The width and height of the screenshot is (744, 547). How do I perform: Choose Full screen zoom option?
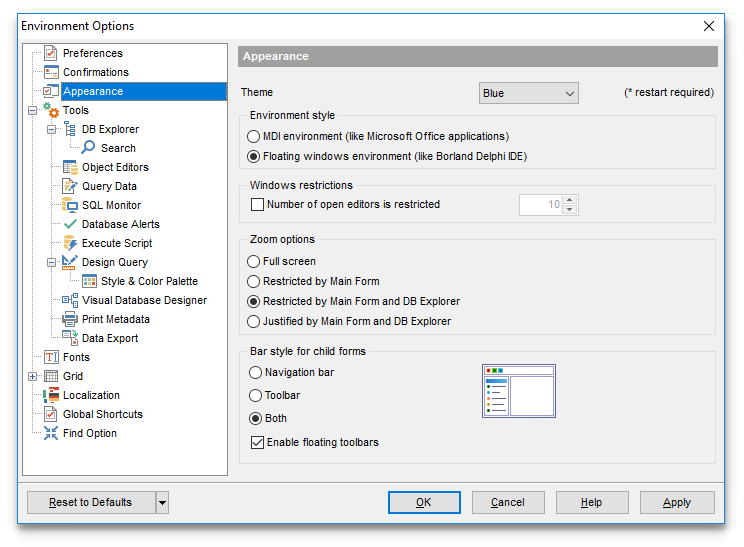[253, 261]
